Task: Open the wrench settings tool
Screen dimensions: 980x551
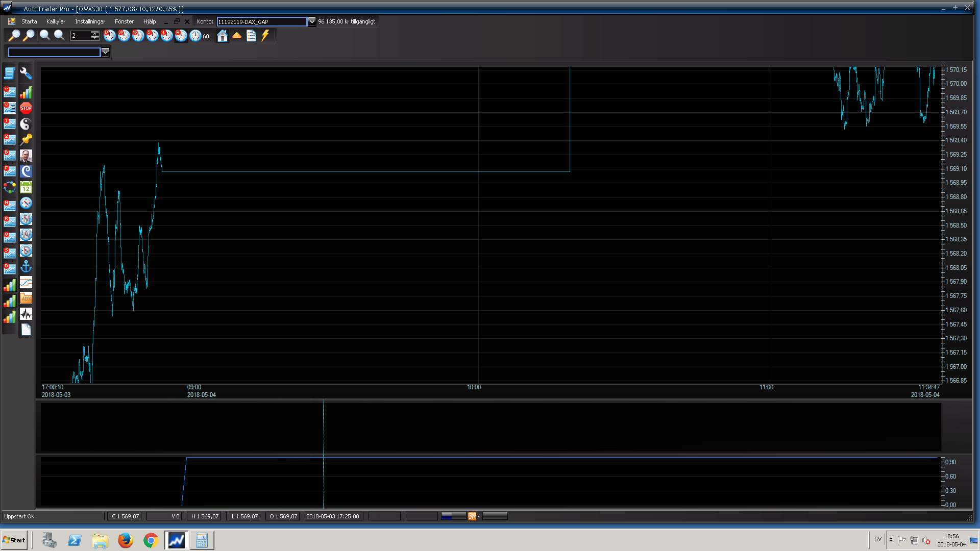Action: pyautogui.click(x=26, y=74)
